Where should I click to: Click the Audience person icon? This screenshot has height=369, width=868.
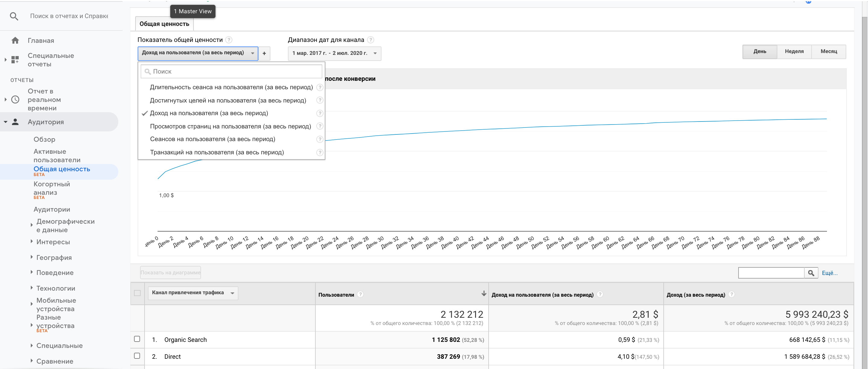coord(15,122)
